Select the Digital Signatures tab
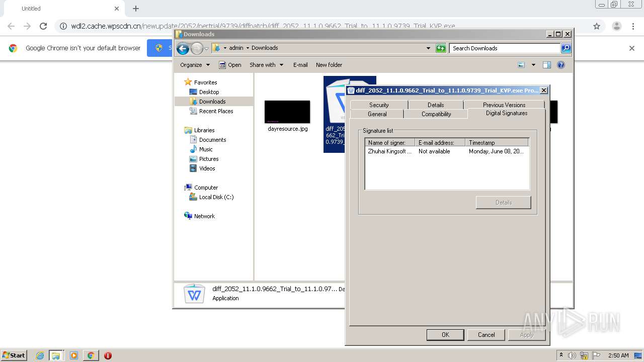This screenshot has height=362, width=644. click(507, 113)
